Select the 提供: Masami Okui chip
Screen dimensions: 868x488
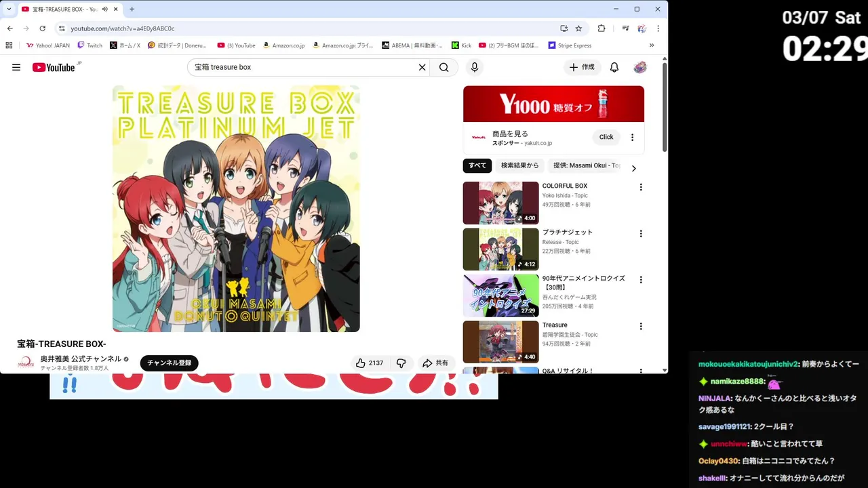[x=587, y=165]
